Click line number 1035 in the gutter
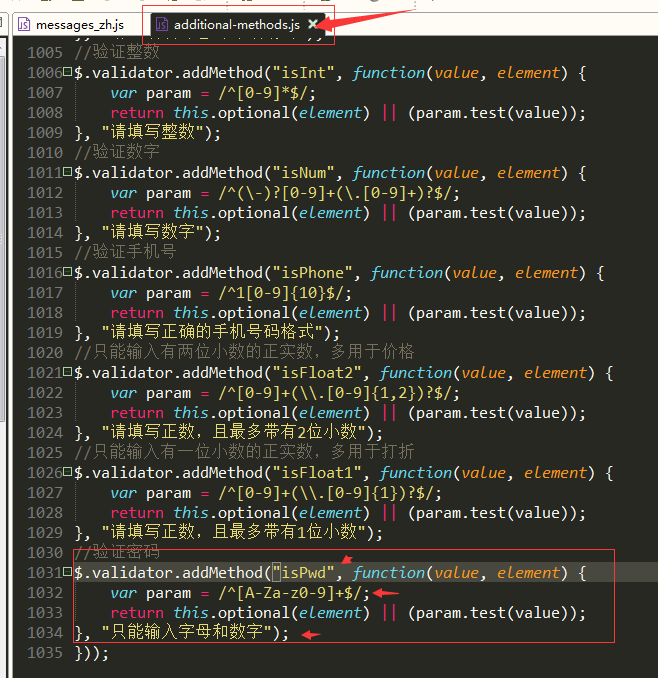Viewport: 658px width, 678px height. (45, 652)
